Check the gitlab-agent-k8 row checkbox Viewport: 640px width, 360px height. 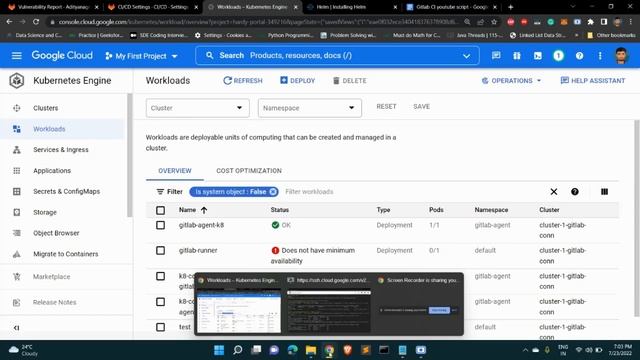tap(160, 225)
